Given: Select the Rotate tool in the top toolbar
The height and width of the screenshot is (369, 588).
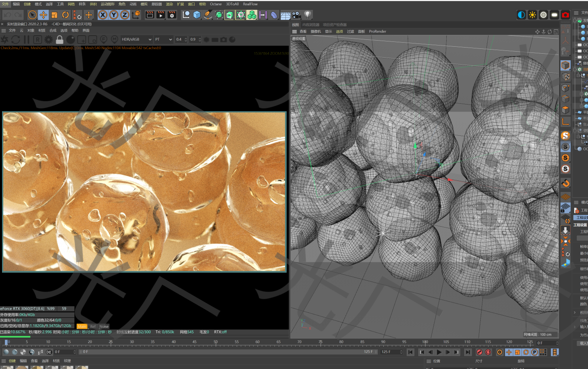Looking at the screenshot, I should point(66,15).
